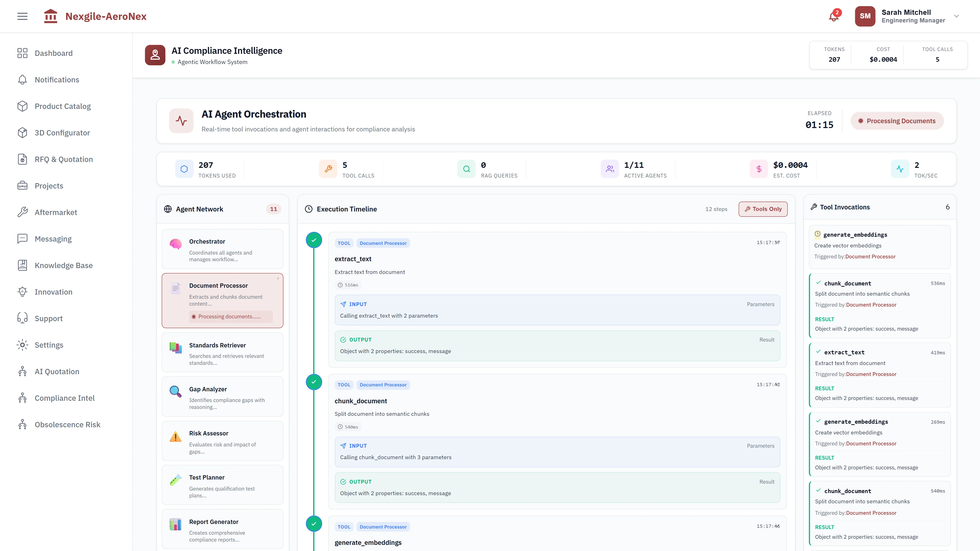Open the Document Processor tag link
980x551 pixels.
click(x=383, y=243)
